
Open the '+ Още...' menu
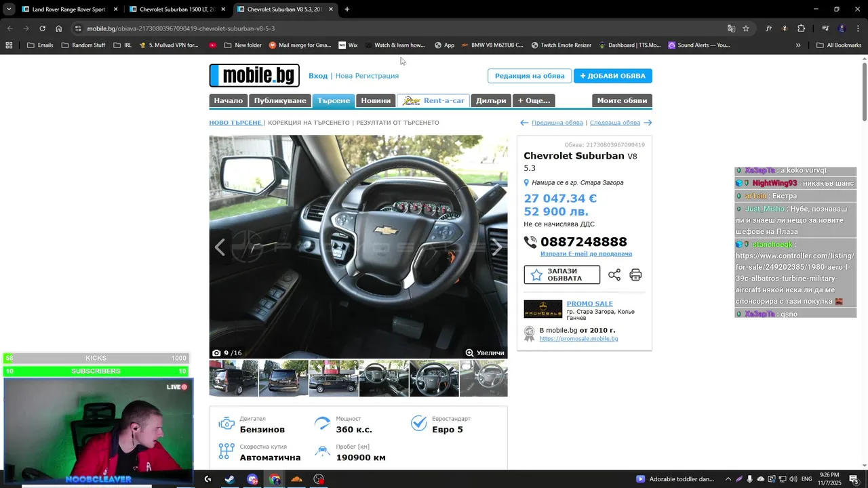[x=534, y=100]
